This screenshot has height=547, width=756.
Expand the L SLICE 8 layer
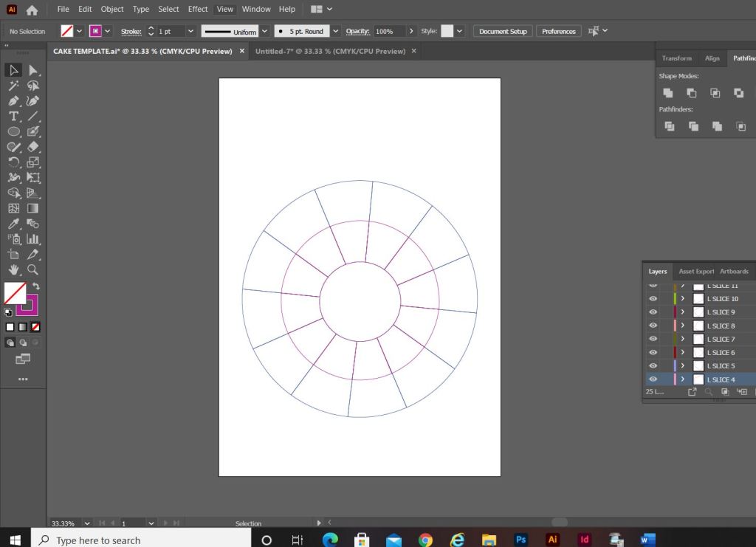click(x=683, y=326)
